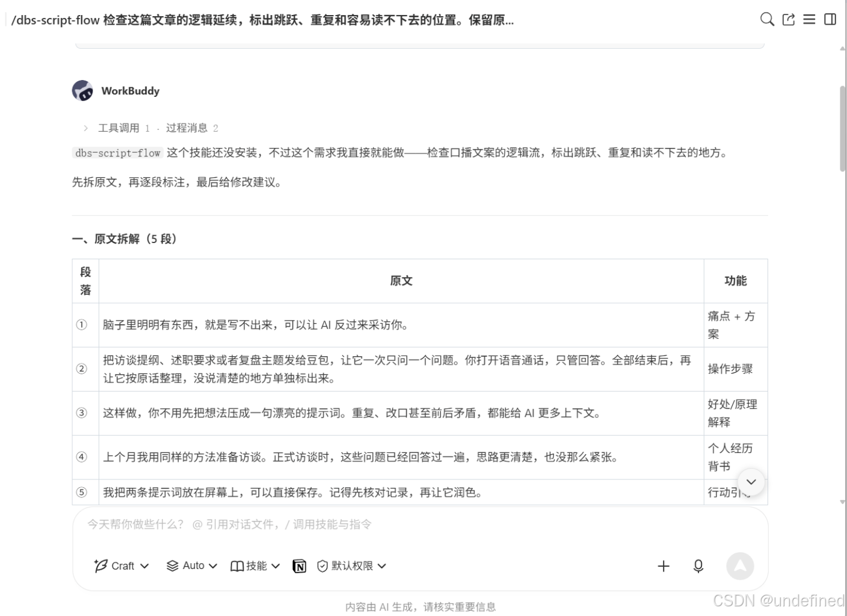847x616 pixels.
Task: Open the Craft mode dropdown
Action: tap(122, 565)
